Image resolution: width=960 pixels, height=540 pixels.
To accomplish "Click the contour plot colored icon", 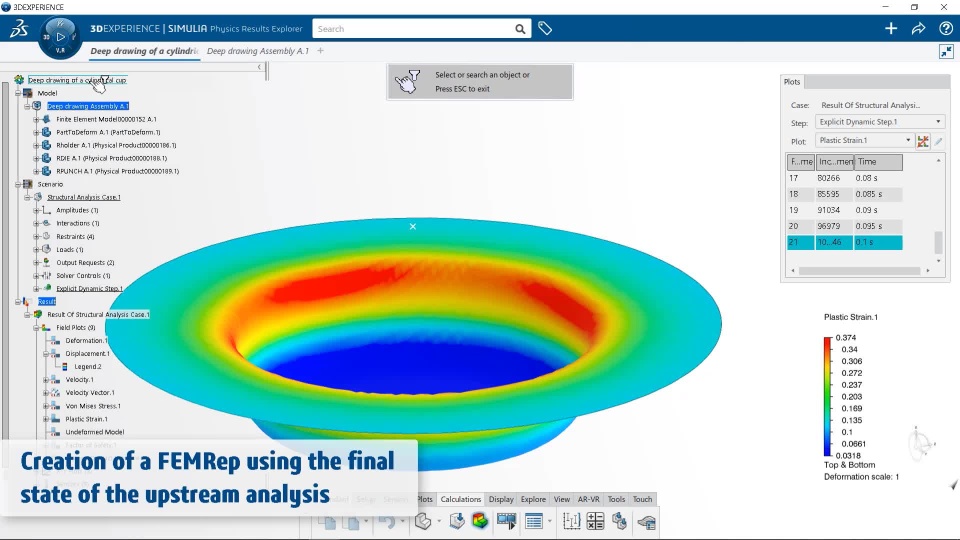I will point(480,521).
